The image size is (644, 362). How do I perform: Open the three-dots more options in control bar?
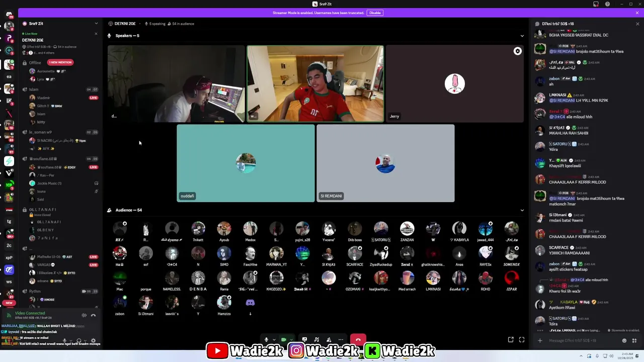pos(341,340)
